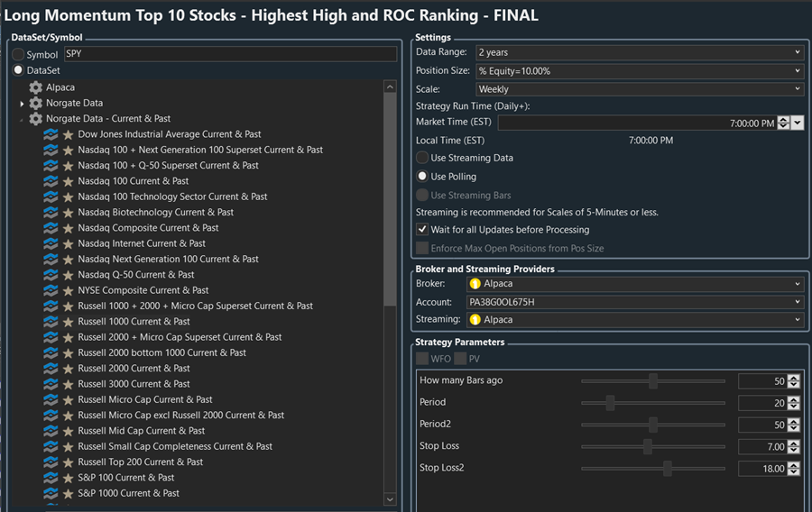Click the Market Time spinner arrows
Screen dimensions: 812x512
point(783,123)
